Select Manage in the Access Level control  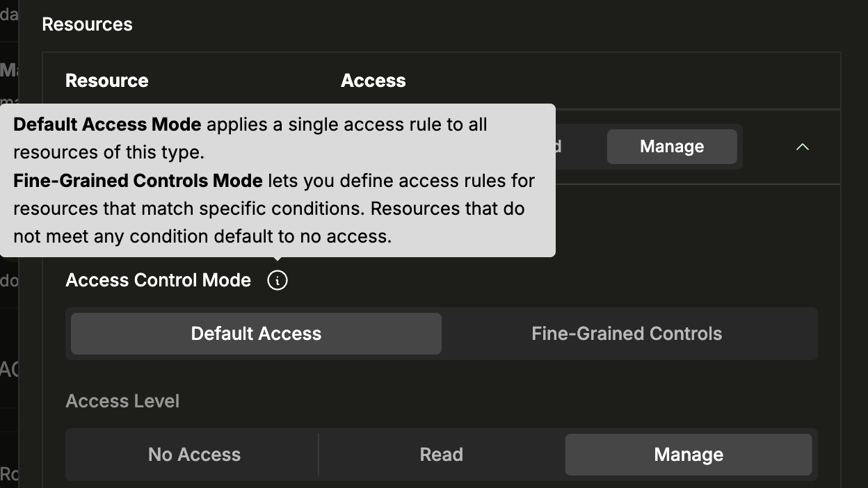tap(688, 454)
